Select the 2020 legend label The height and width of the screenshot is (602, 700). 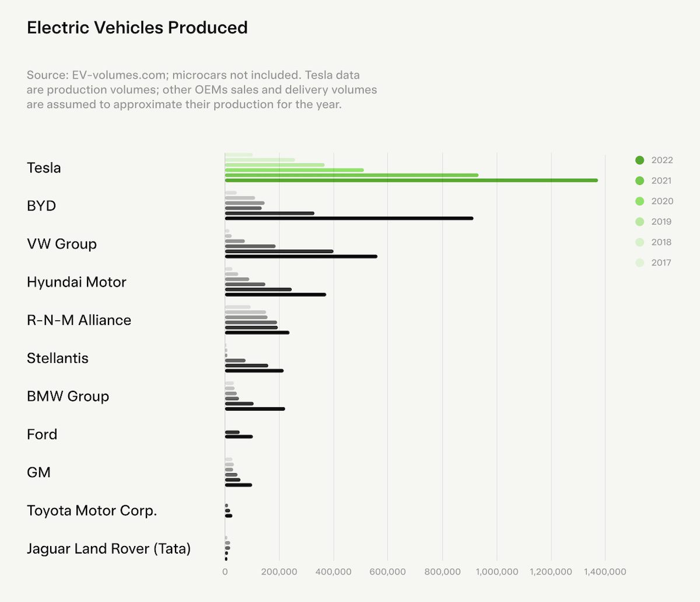(x=662, y=201)
